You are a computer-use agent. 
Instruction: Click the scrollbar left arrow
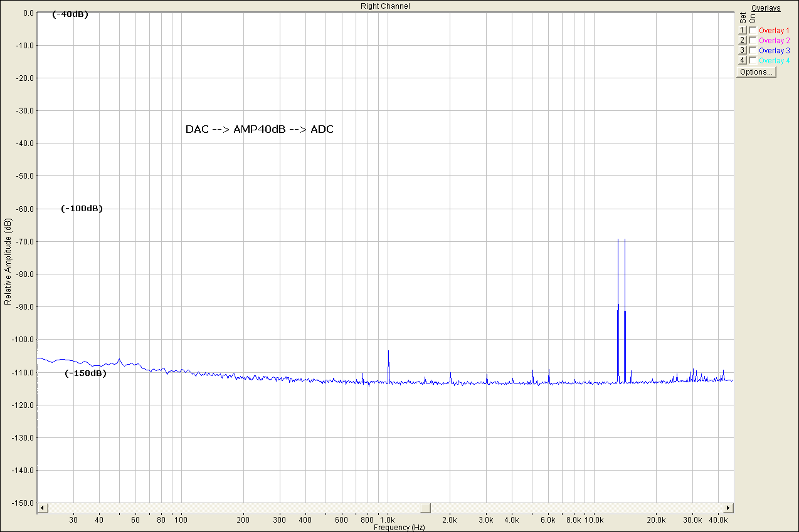[43, 508]
